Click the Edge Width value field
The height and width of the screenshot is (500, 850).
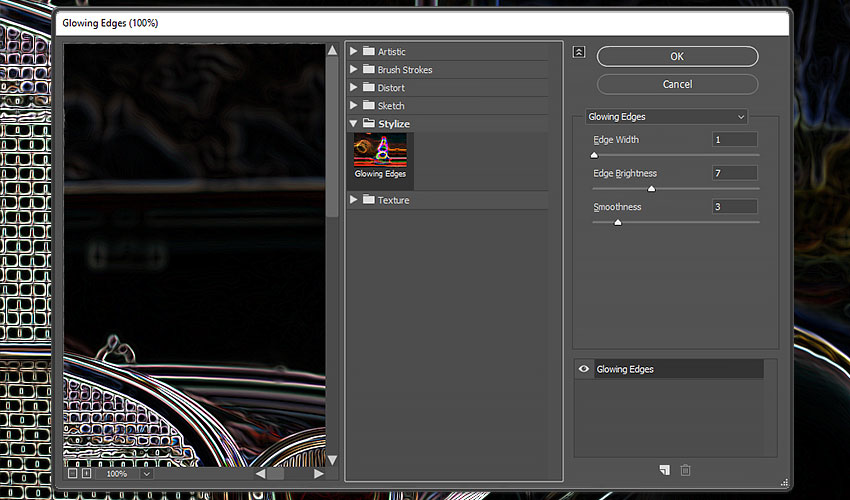click(x=734, y=139)
